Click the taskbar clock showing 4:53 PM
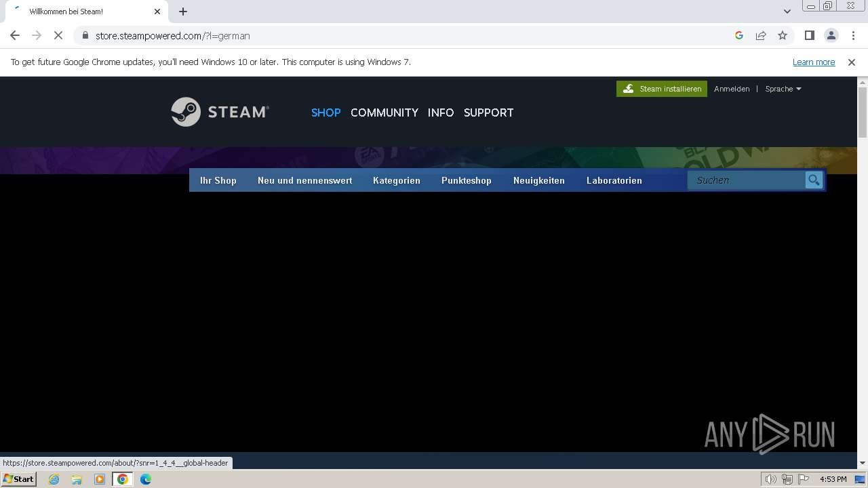The image size is (868, 488). [x=833, y=479]
